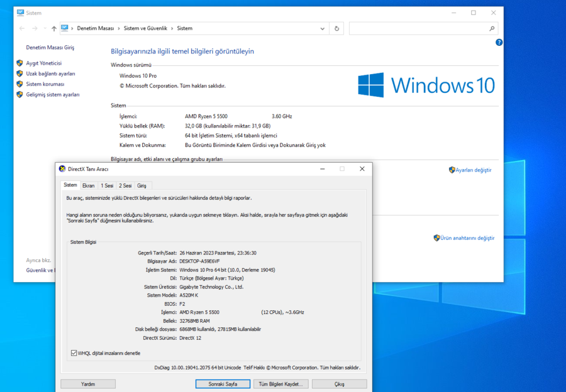
Task: Click the Sistem window title icon
Action: pyautogui.click(x=20, y=13)
